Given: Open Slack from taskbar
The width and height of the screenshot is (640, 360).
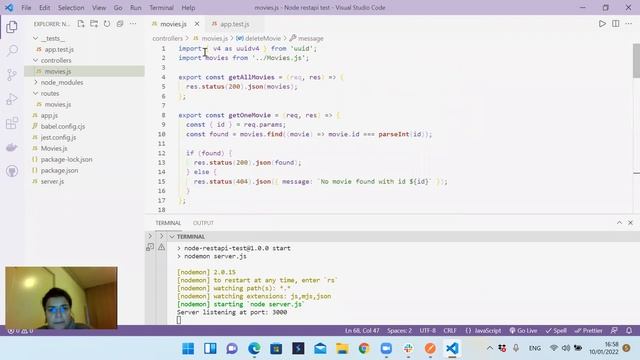Looking at the screenshot, I should coord(408,349).
